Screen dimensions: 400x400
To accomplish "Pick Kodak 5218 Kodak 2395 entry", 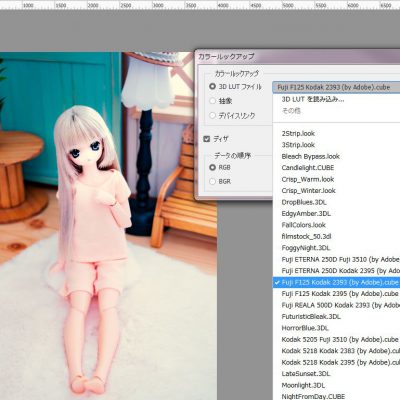I will (341, 362).
